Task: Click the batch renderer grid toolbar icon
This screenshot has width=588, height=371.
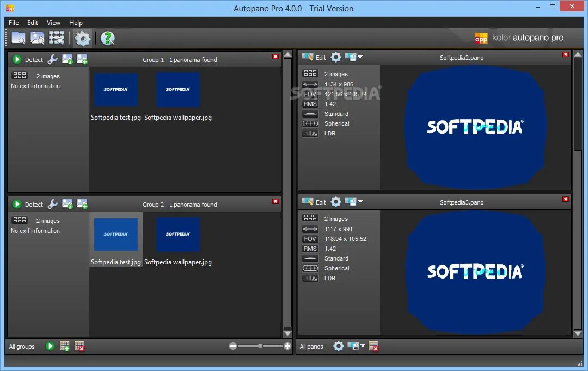Action: click(57, 38)
